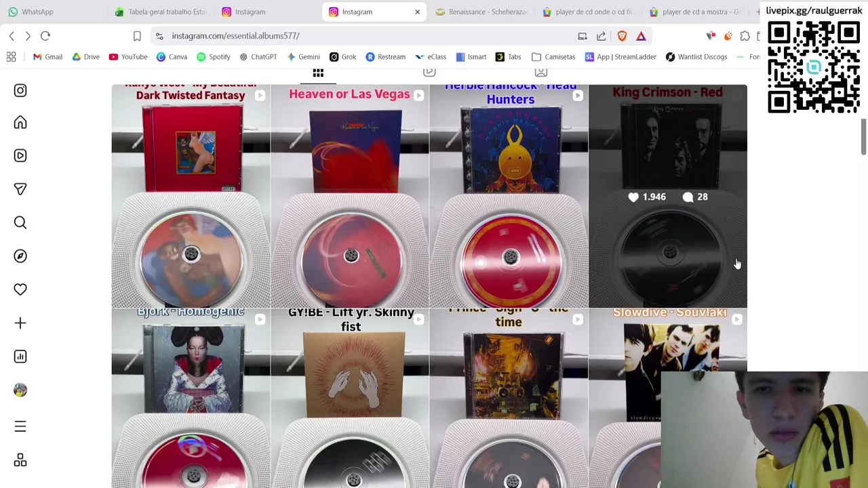Reload the page with the refresh icon
This screenshot has height=488, width=868.
45,36
